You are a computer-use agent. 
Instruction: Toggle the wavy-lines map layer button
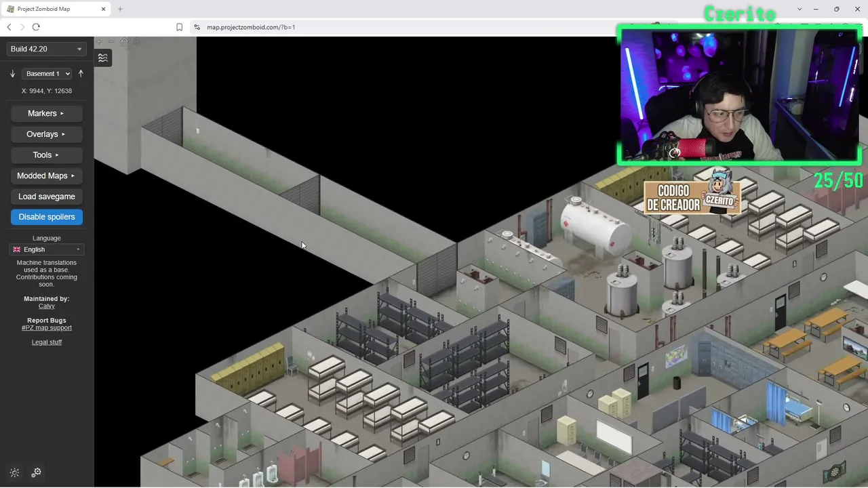(103, 58)
